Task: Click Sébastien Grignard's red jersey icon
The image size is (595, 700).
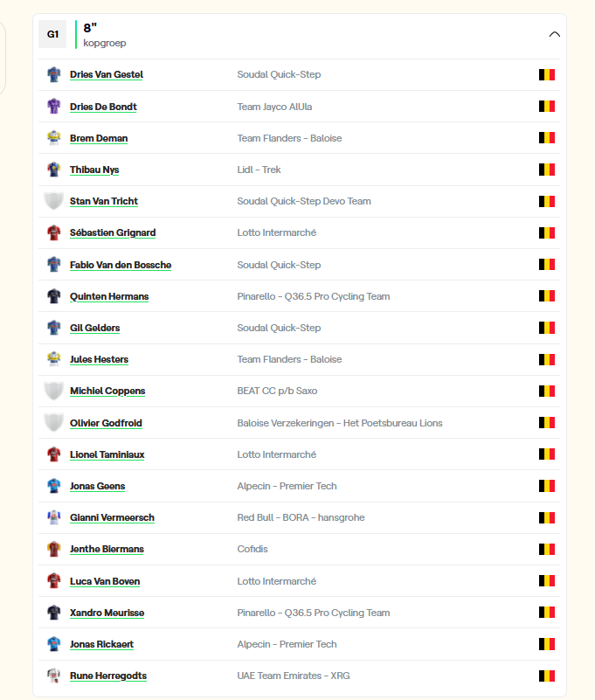Action: pyautogui.click(x=54, y=232)
